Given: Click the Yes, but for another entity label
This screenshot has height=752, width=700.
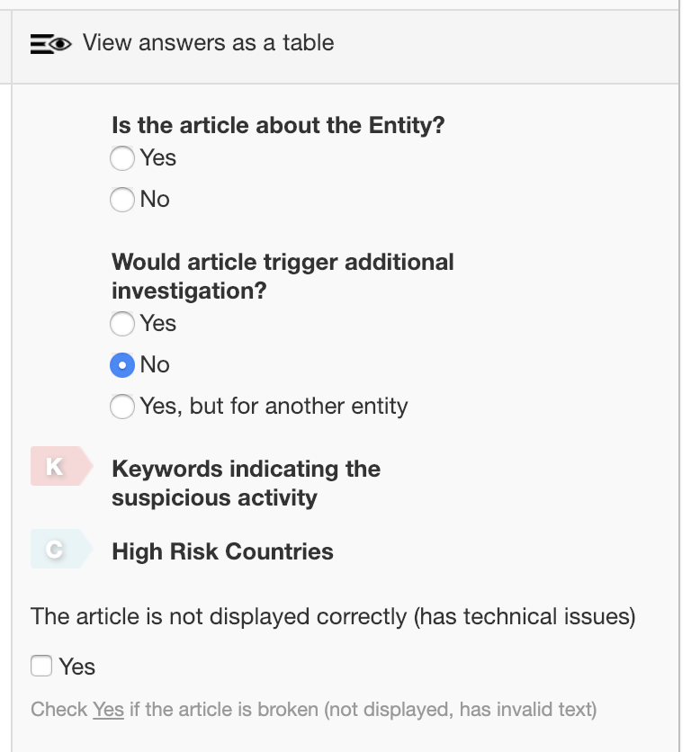Looking at the screenshot, I should point(274,407).
